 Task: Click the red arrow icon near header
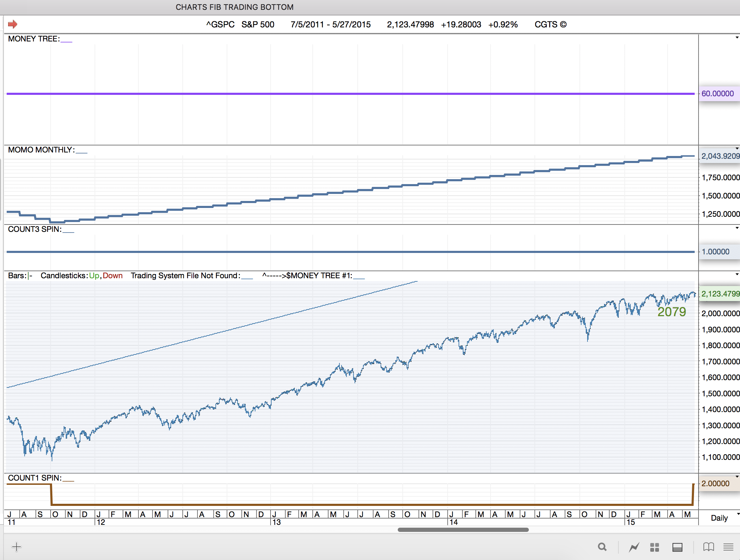click(13, 24)
